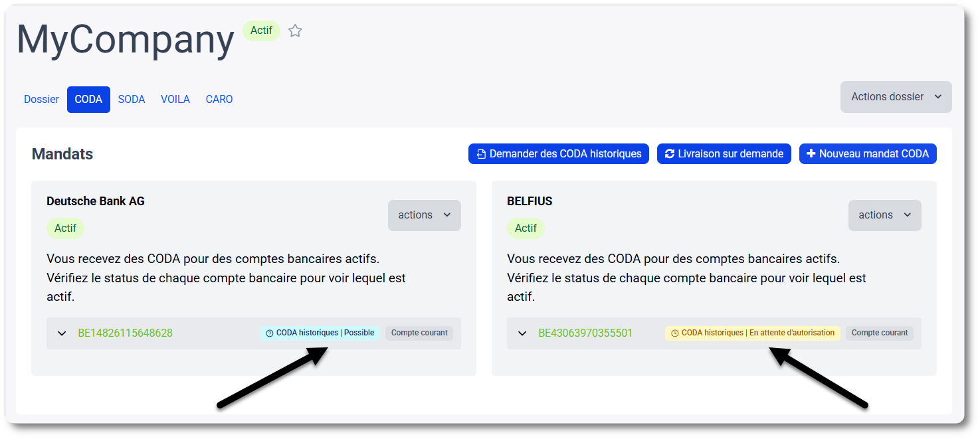Click the Actif badge next to MyCompany
The image size is (980, 439).
pos(261,31)
